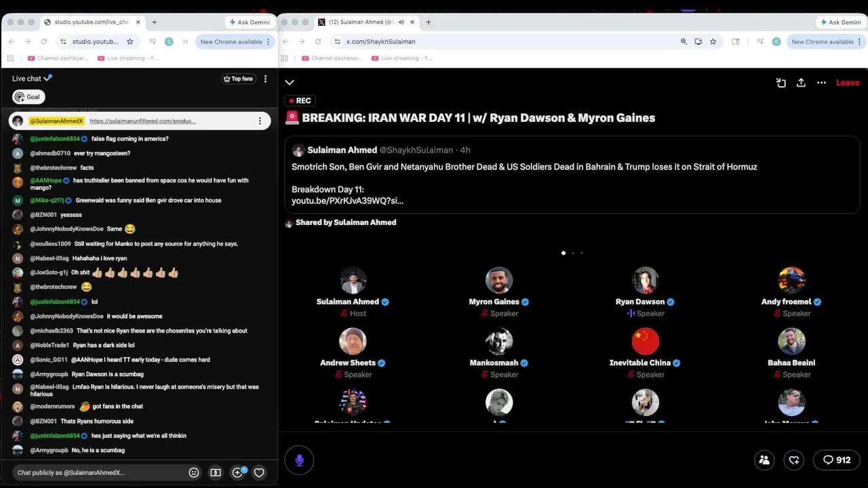Select the Myron Gaines speaker avatar
Viewport: 868px width, 488px height.
499,281
